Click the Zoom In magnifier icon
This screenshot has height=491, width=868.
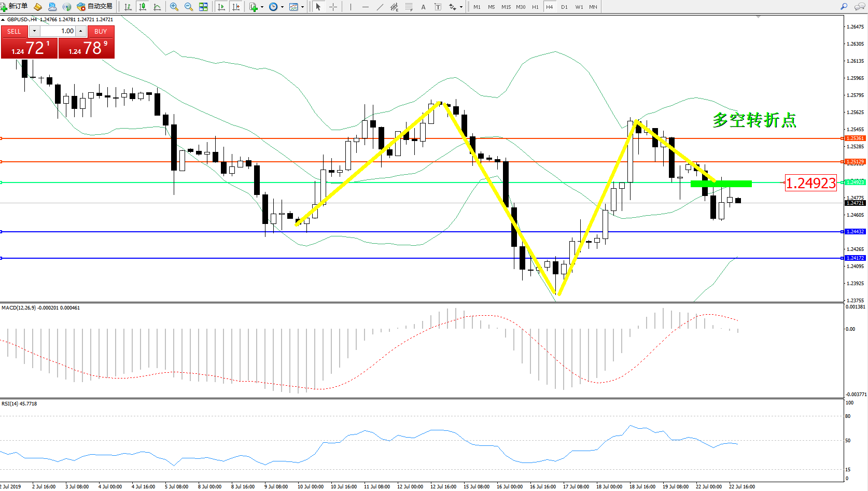[174, 7]
